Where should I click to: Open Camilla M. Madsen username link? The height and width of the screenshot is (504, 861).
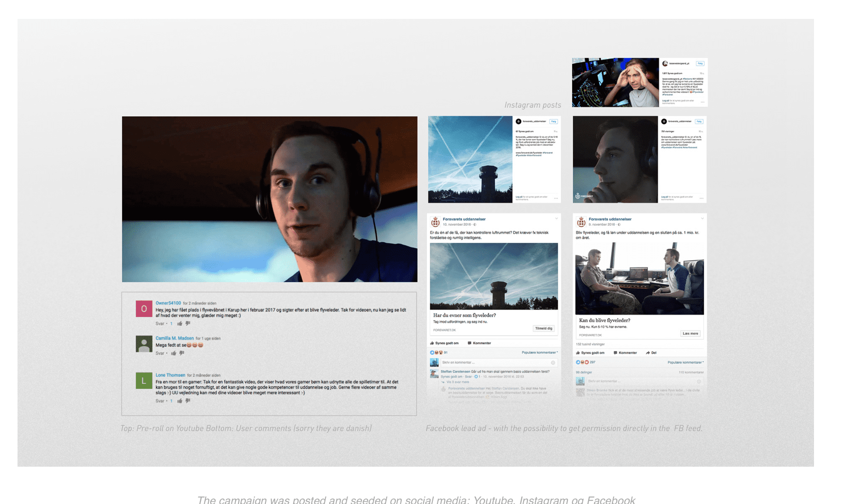pos(175,338)
